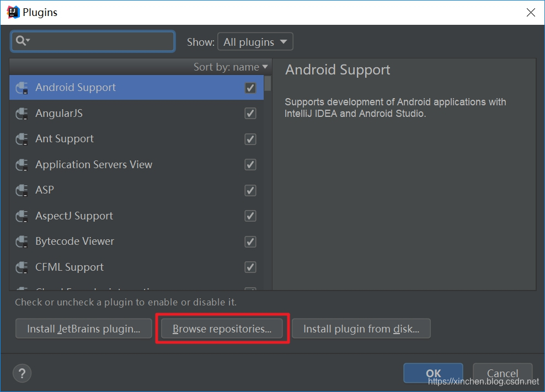Viewport: 545px width, 392px height.
Task: Click the AngularJS plugin icon
Action: pos(22,113)
